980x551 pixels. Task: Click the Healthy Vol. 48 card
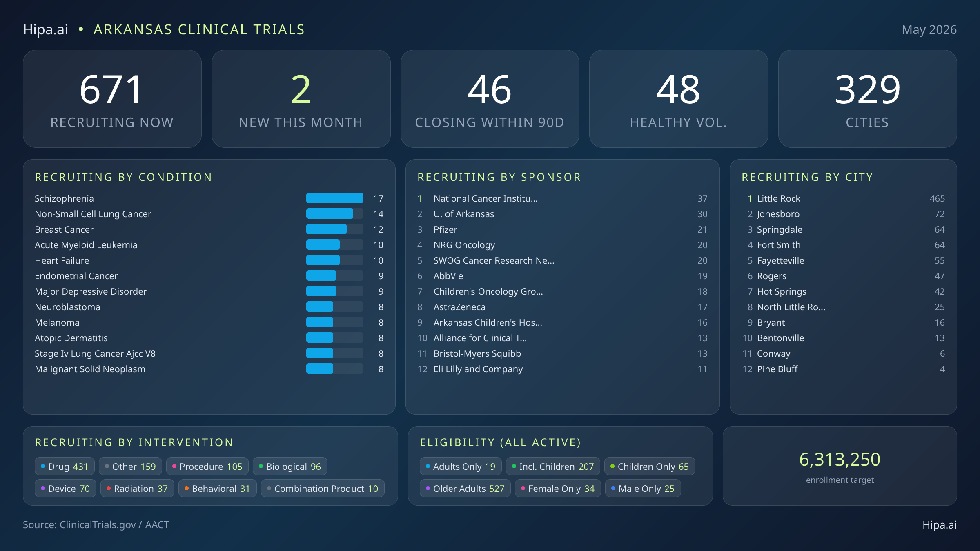(x=679, y=99)
